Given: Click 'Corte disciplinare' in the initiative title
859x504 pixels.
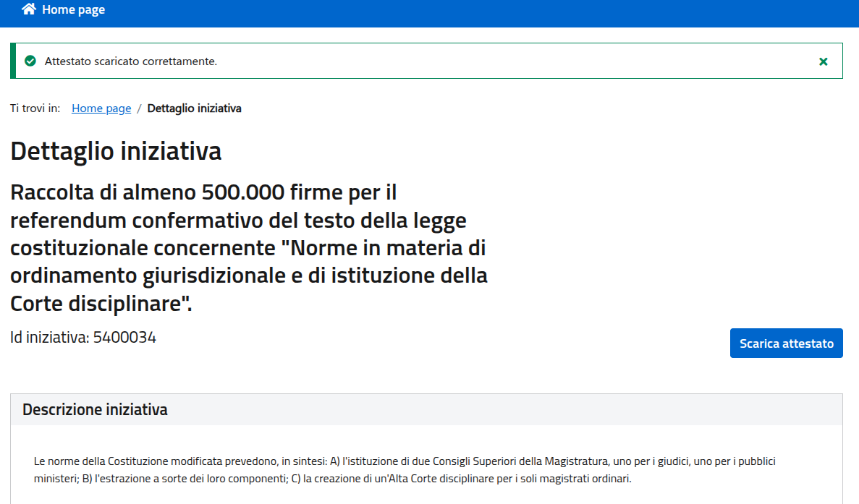Looking at the screenshot, I should tap(101, 303).
